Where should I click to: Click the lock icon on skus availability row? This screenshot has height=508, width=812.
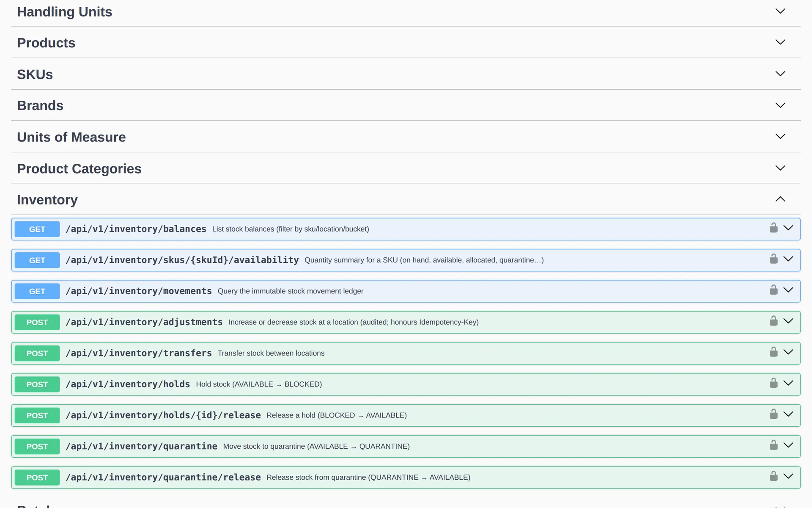pyautogui.click(x=774, y=259)
